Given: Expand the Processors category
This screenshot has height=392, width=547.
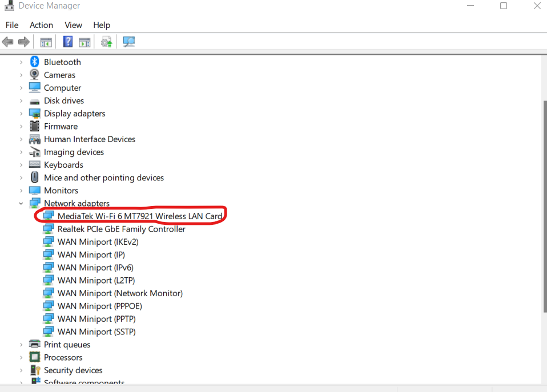Looking at the screenshot, I should 21,357.
